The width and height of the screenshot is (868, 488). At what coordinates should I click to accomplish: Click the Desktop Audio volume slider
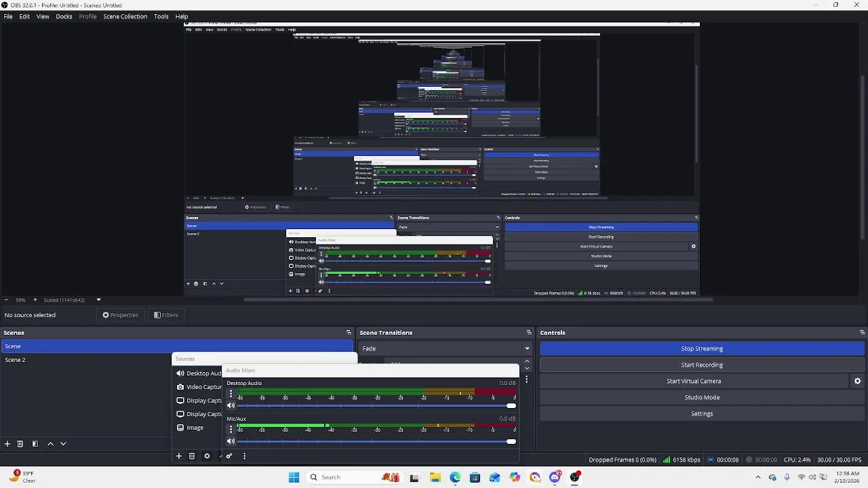pyautogui.click(x=376, y=405)
